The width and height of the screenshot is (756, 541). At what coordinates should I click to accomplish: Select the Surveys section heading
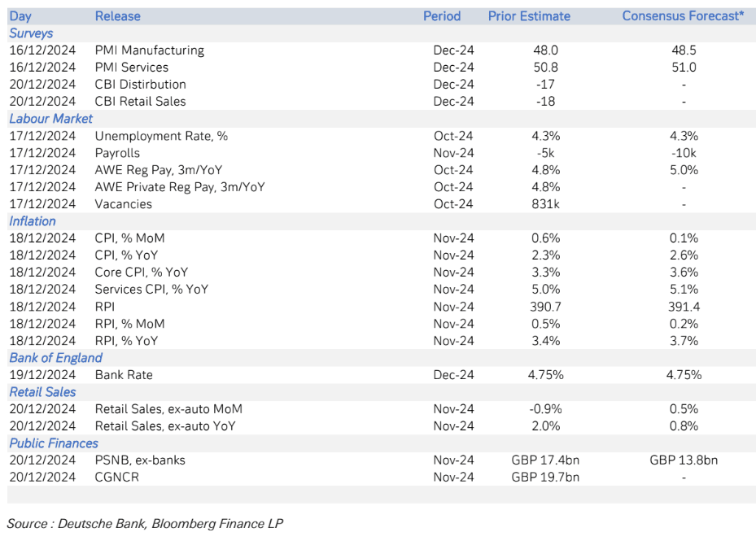click(31, 33)
